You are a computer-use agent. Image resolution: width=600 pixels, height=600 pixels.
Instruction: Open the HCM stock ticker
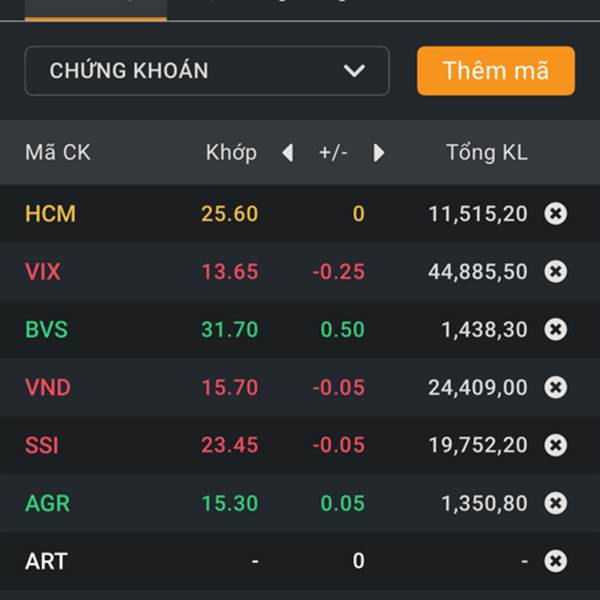[50, 214]
